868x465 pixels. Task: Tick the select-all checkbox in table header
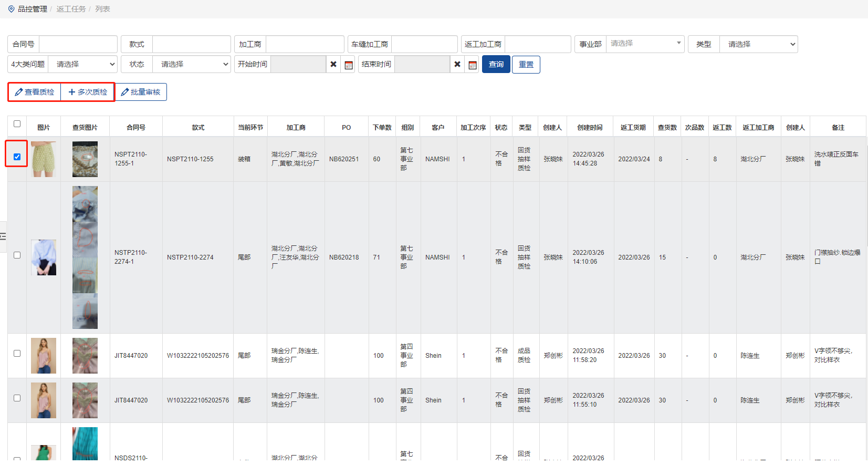(x=17, y=124)
